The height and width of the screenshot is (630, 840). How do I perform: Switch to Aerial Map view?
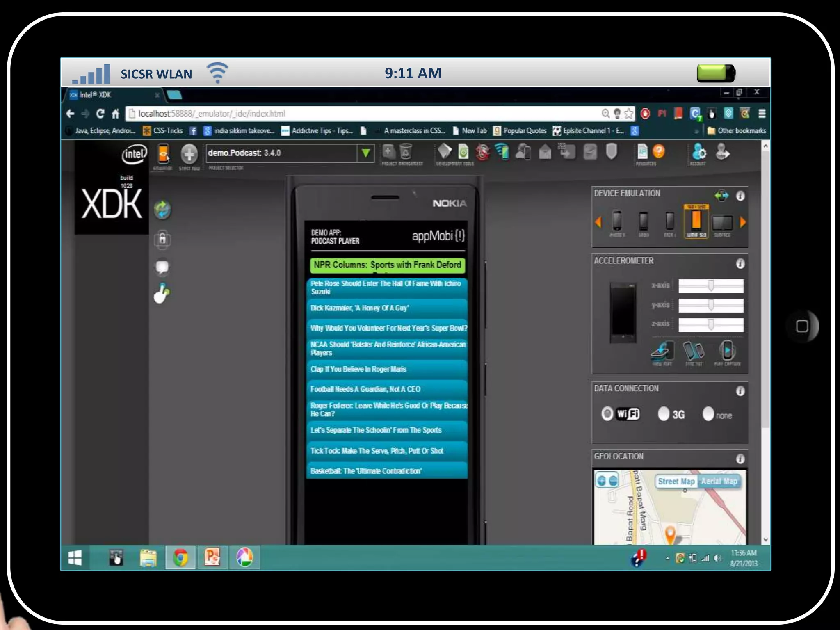click(x=719, y=482)
